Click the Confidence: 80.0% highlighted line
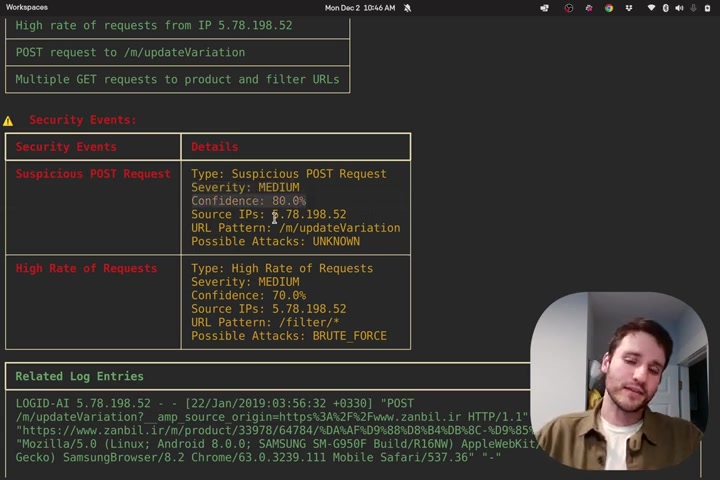720x480 pixels. click(248, 201)
